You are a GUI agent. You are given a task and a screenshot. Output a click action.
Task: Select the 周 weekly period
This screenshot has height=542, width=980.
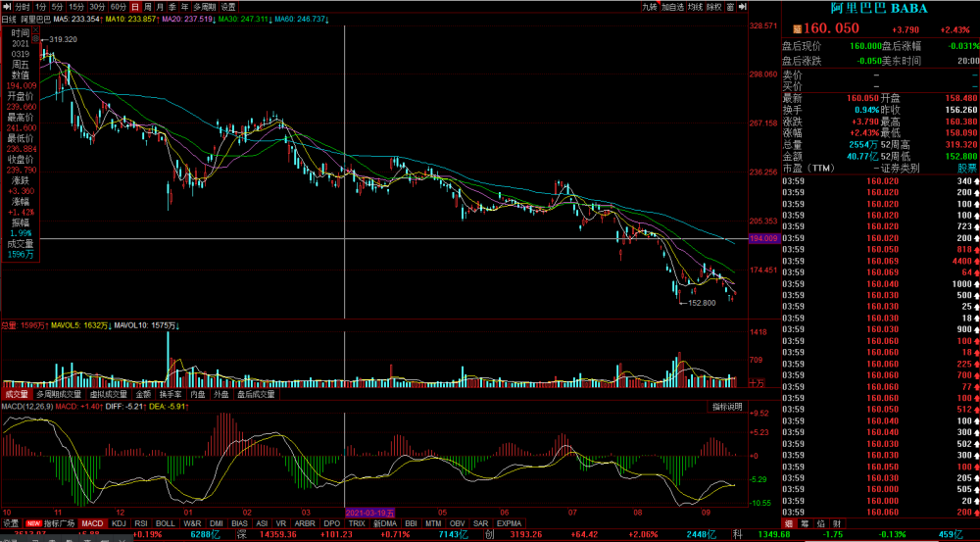click(x=148, y=7)
